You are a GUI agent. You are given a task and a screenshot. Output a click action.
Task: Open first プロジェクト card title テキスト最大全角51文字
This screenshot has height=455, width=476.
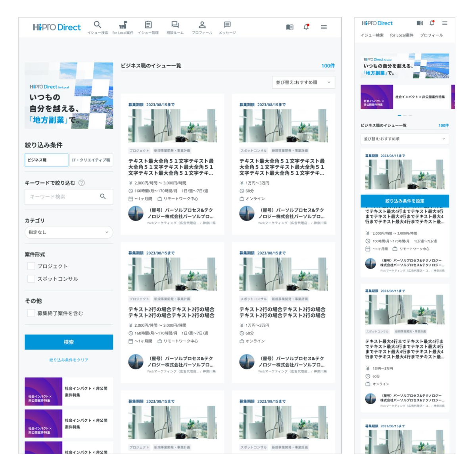click(171, 167)
